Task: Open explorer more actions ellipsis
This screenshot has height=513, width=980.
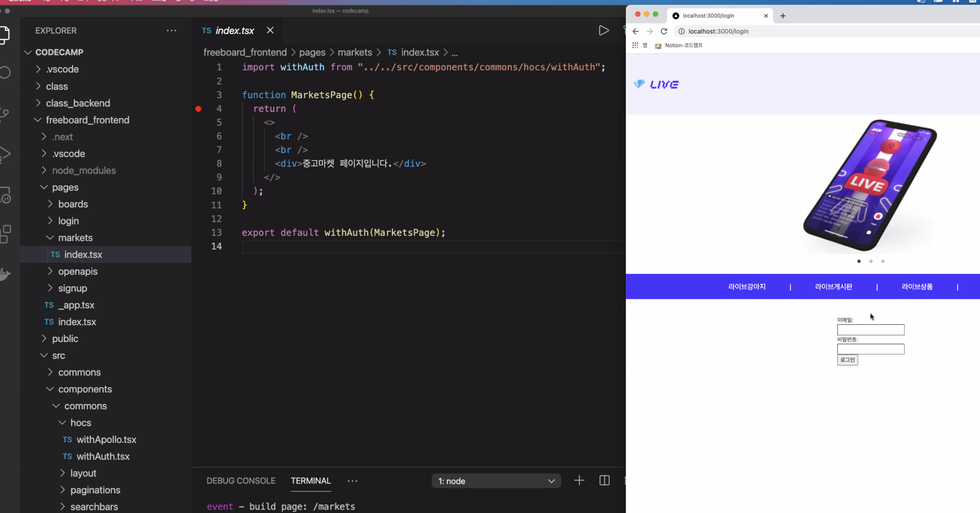Action: coord(171,30)
